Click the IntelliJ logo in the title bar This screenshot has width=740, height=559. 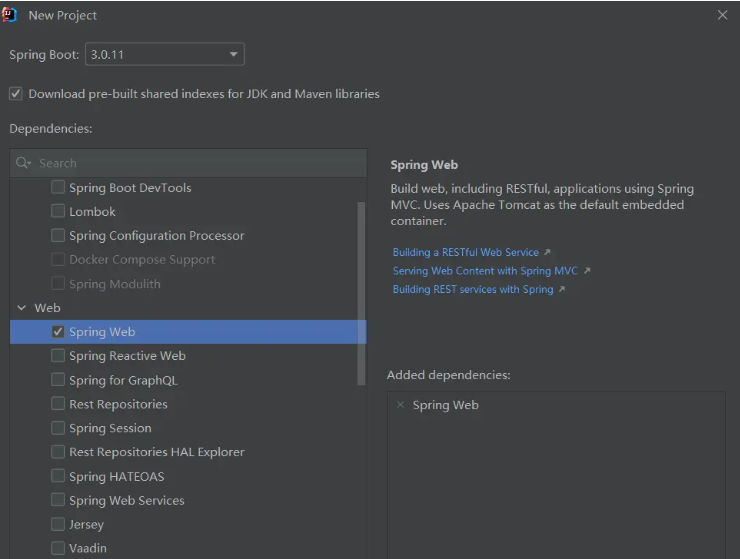[9, 15]
